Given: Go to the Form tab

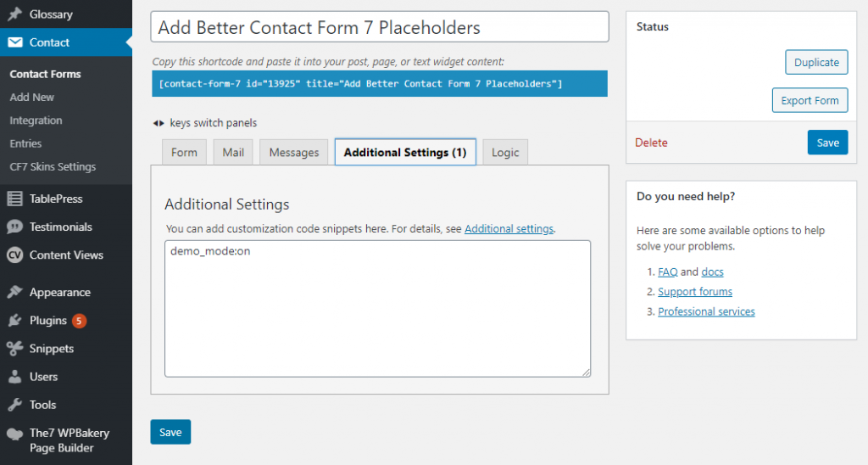Looking at the screenshot, I should coord(184,153).
